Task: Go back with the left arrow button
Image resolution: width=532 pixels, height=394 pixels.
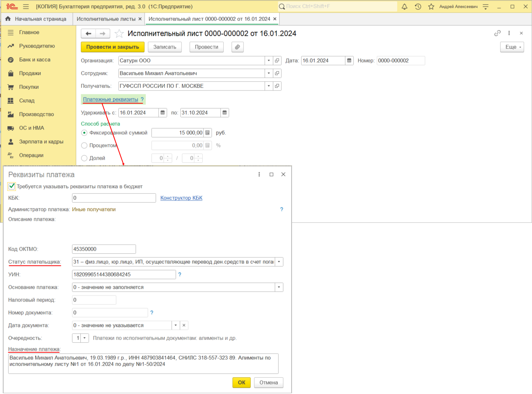Action: click(x=89, y=34)
